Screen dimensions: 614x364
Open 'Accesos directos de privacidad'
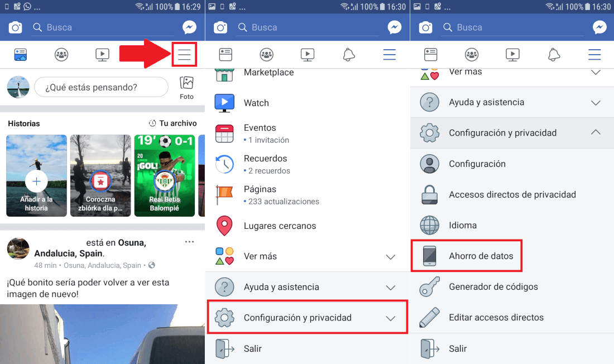pos(512,194)
